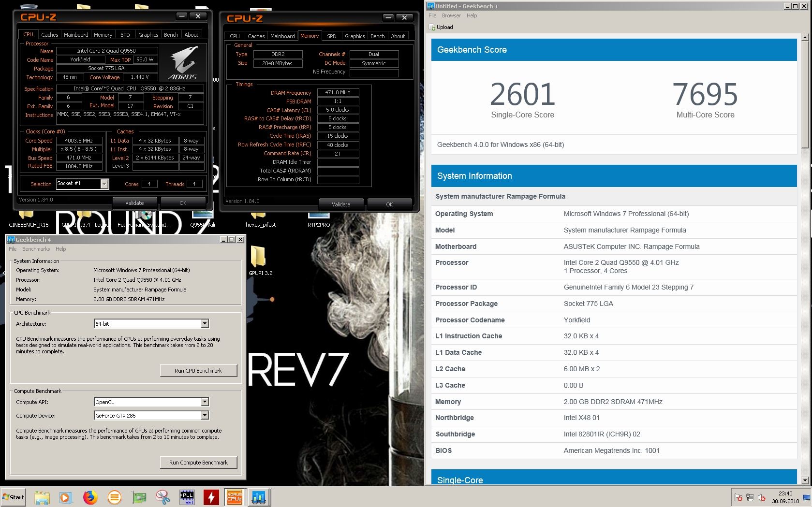Open SPD tab in left CPU-Z window
812x507 pixels.
[125, 35]
